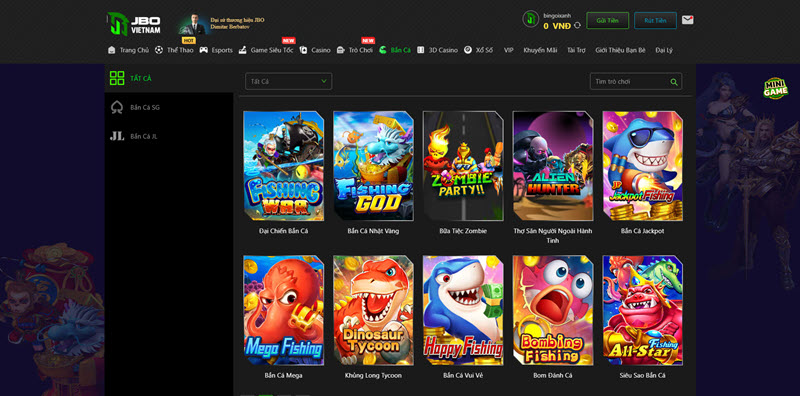Expand the Tất Cả filter dropdown
Image resolution: width=800 pixels, height=396 pixels.
pyautogui.click(x=288, y=81)
